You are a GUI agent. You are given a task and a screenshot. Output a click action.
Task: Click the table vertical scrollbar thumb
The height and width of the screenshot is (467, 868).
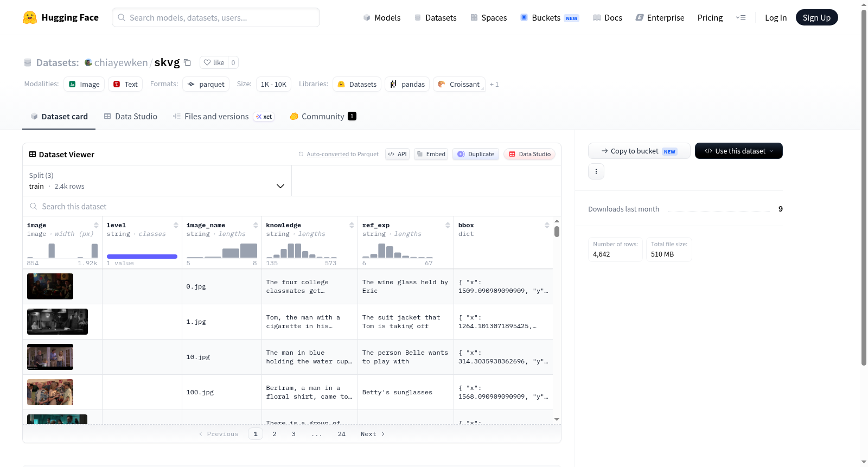click(557, 232)
